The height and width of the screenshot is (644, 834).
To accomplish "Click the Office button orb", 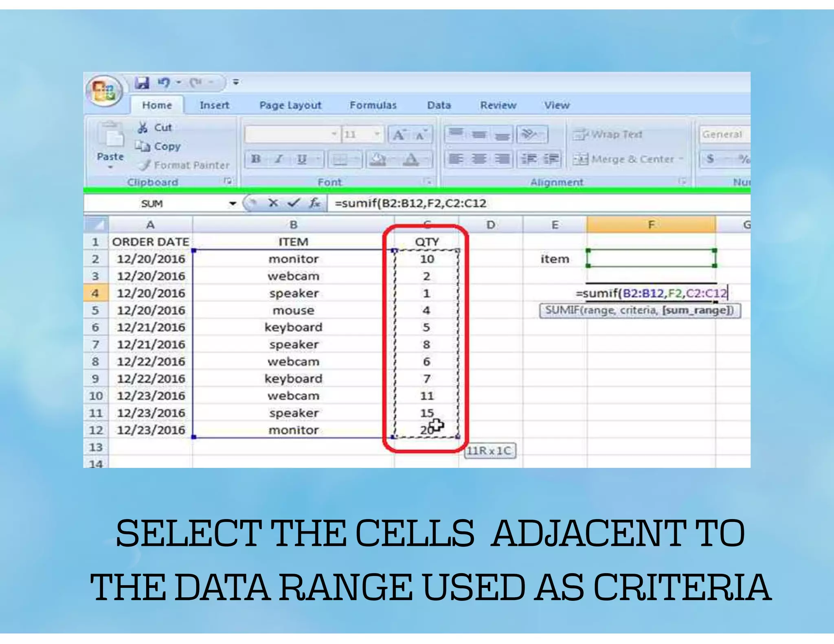I will [104, 90].
